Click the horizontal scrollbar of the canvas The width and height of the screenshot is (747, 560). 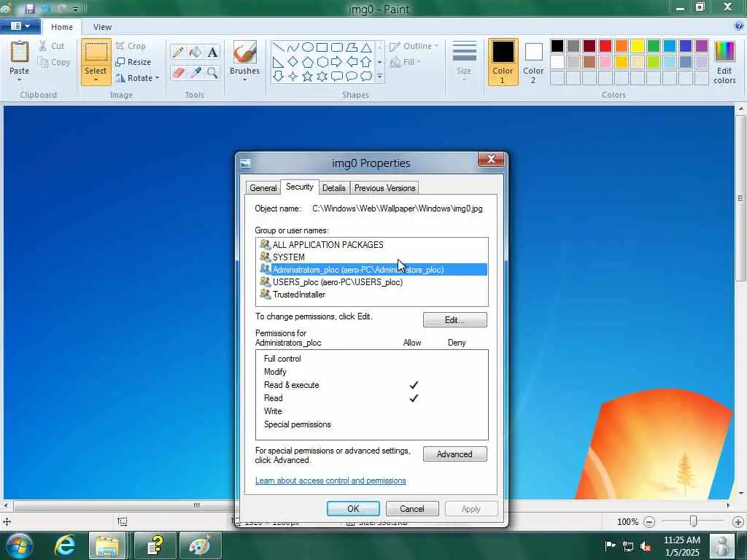[197, 505]
